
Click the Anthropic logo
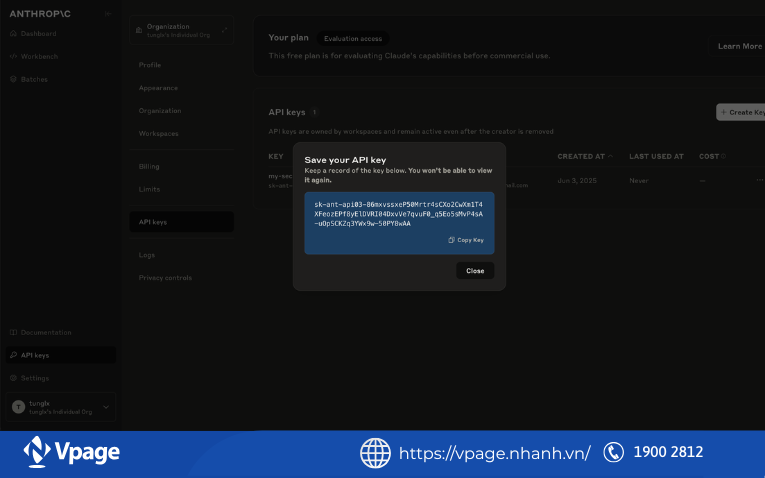(40, 14)
